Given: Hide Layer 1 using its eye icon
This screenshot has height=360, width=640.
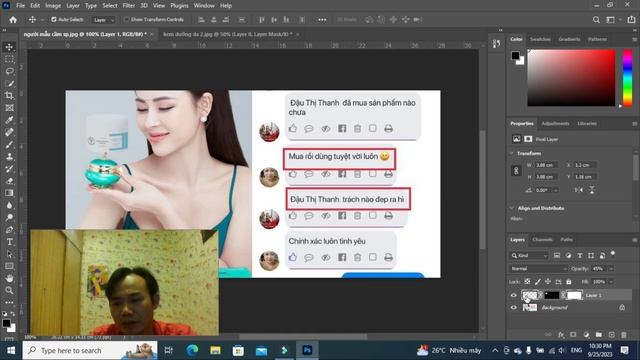Looking at the screenshot, I should pos(514,295).
